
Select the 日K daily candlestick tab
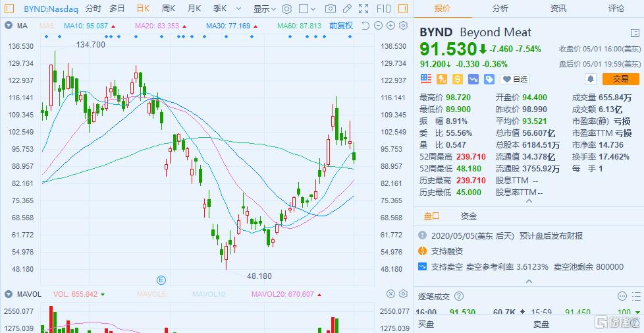(x=143, y=9)
